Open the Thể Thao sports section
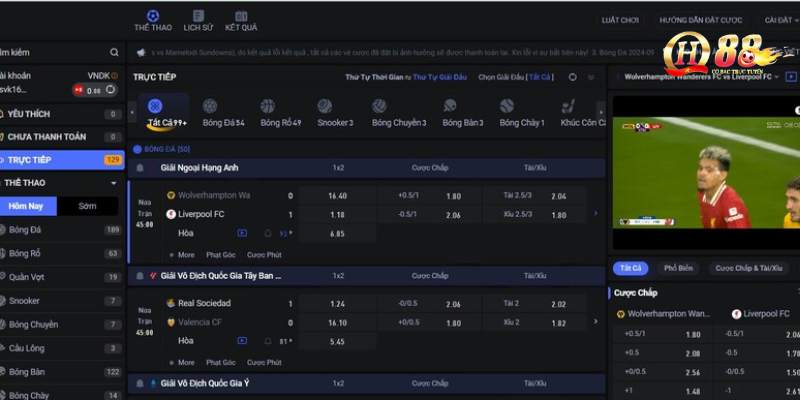 (x=153, y=21)
